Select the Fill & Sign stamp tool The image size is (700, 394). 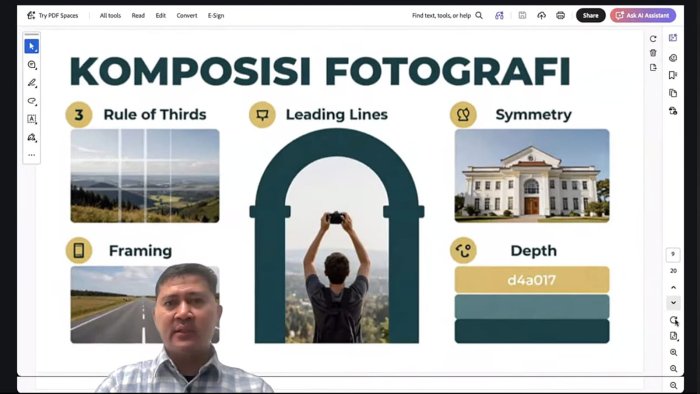[32, 137]
